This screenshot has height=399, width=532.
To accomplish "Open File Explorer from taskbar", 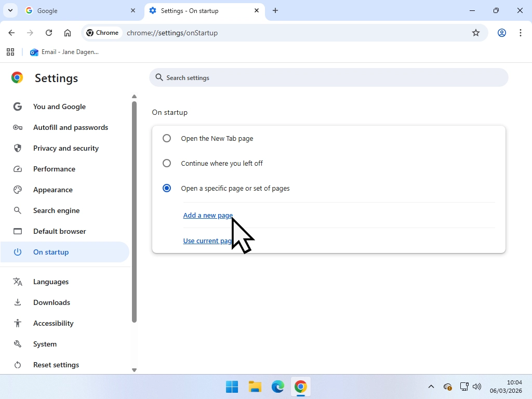I will coord(255,387).
